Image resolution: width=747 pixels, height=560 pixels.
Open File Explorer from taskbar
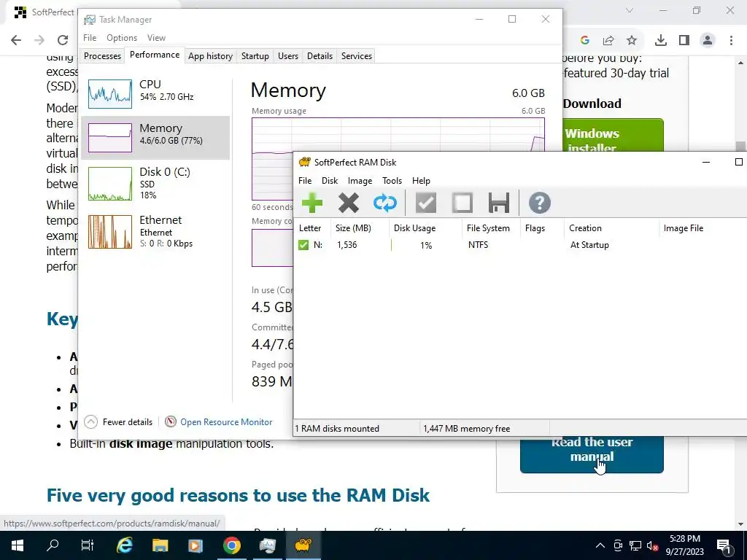pos(160,545)
